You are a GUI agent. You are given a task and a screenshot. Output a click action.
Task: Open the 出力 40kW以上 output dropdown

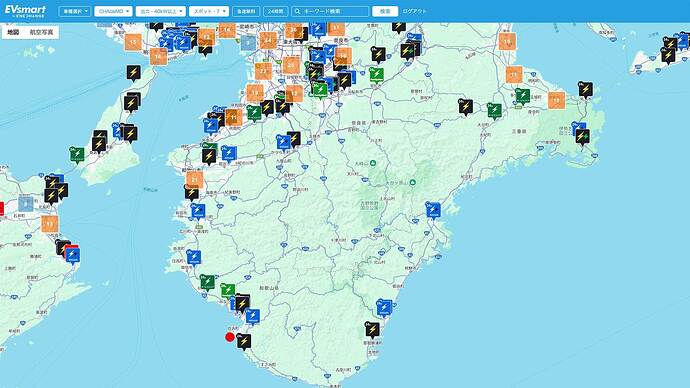[160, 11]
